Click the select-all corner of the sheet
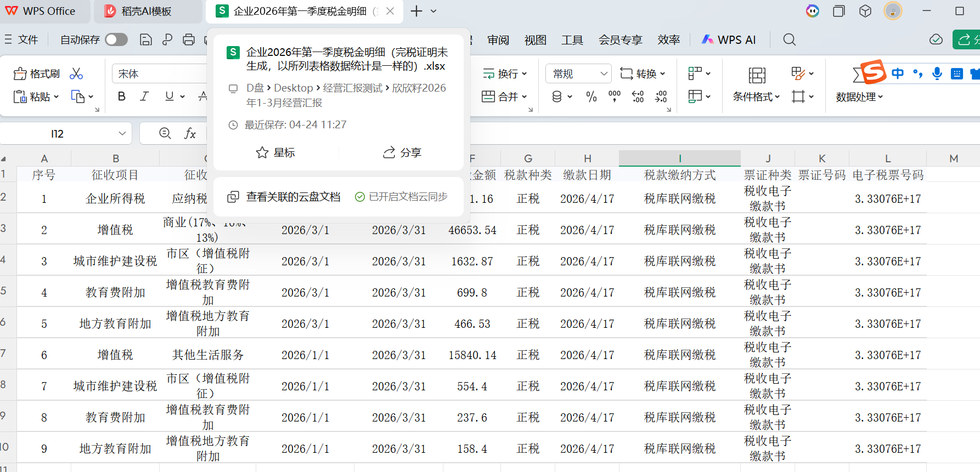Screen dimensions: 980x472 (x=4, y=159)
